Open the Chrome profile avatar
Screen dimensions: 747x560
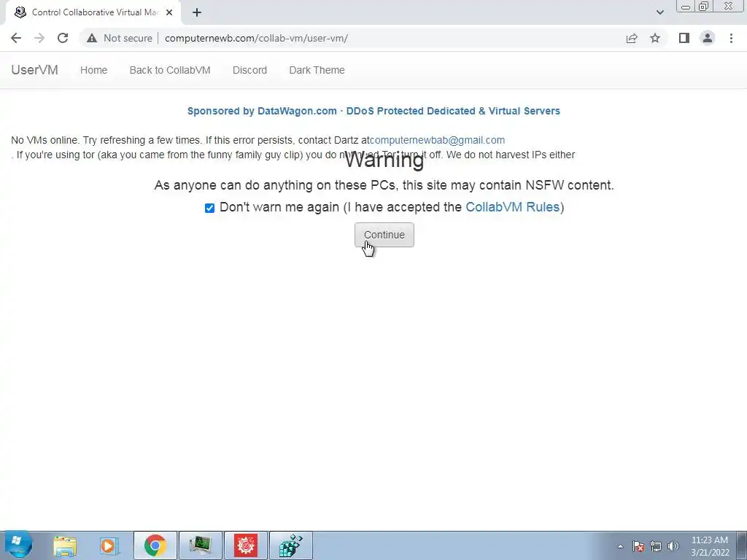click(708, 38)
